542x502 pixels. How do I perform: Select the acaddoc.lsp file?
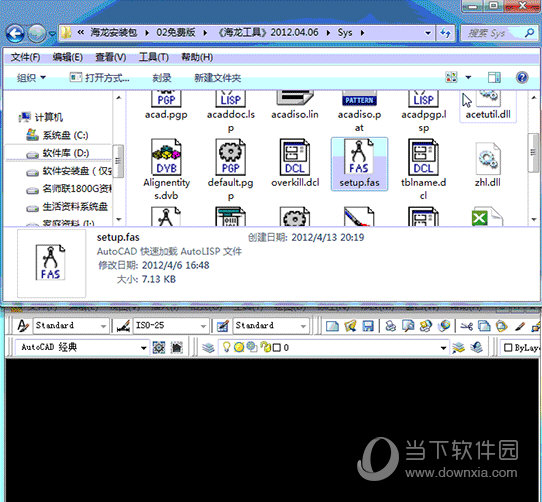click(x=231, y=111)
